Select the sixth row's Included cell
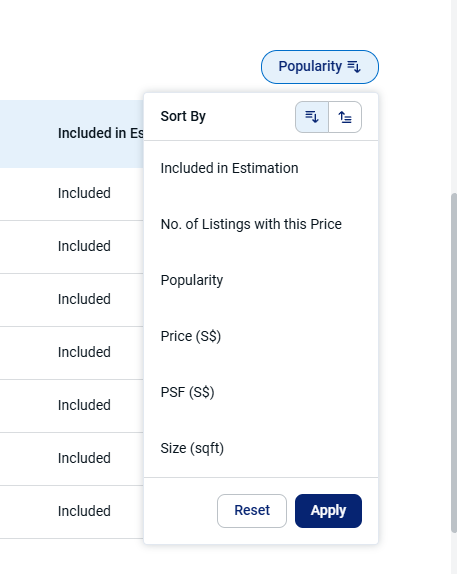This screenshot has width=457, height=574. (x=84, y=458)
